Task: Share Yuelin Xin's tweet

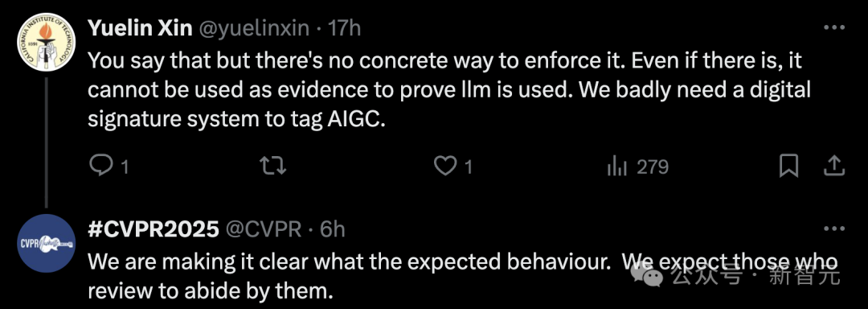Action: [x=835, y=166]
